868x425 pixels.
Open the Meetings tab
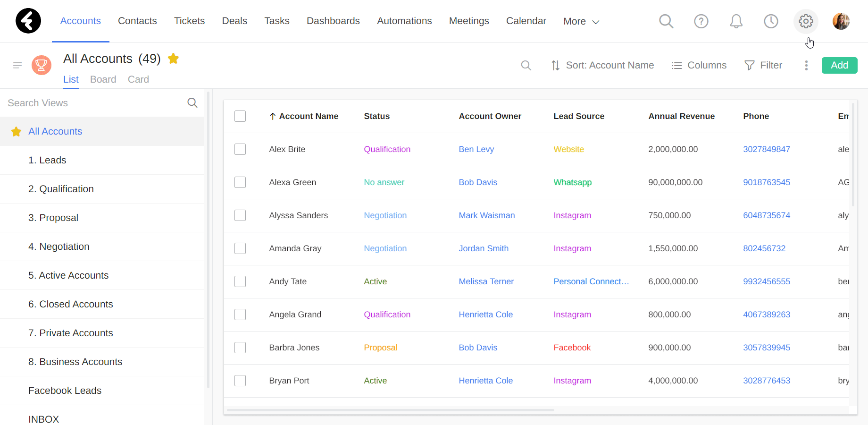(x=469, y=21)
